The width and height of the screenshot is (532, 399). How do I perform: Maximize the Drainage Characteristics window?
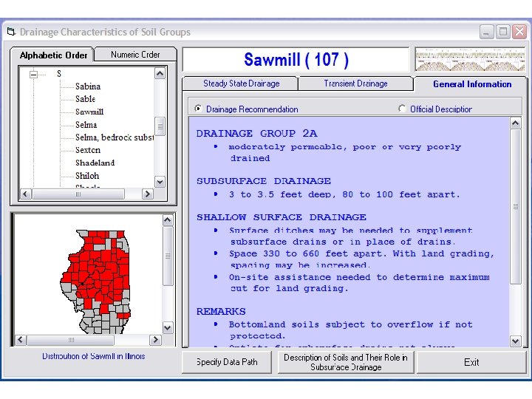tap(503, 32)
